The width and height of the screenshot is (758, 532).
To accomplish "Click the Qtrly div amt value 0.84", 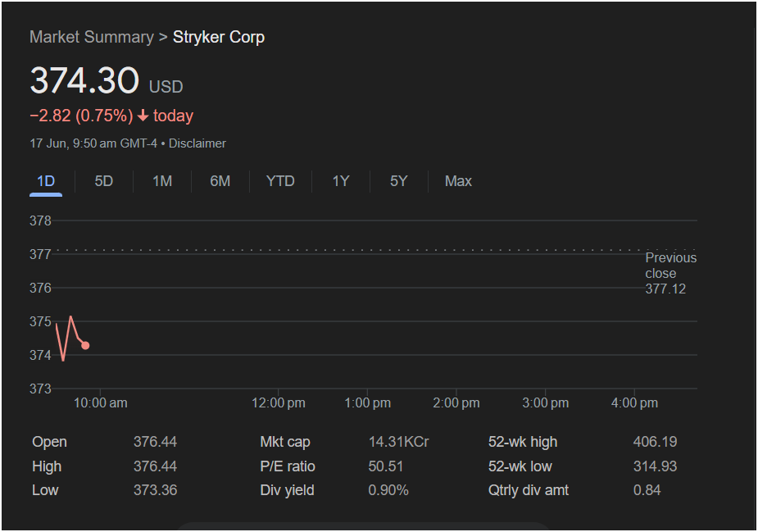I will (647, 490).
